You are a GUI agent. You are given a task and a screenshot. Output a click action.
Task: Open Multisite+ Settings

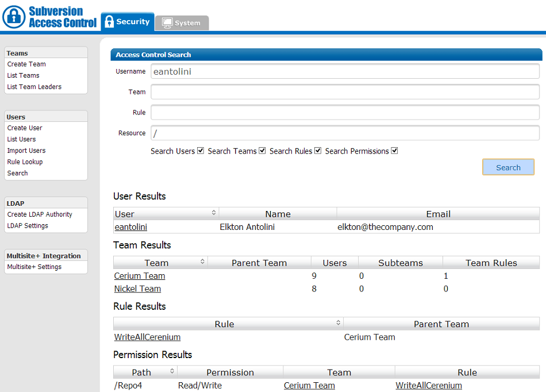(x=34, y=267)
